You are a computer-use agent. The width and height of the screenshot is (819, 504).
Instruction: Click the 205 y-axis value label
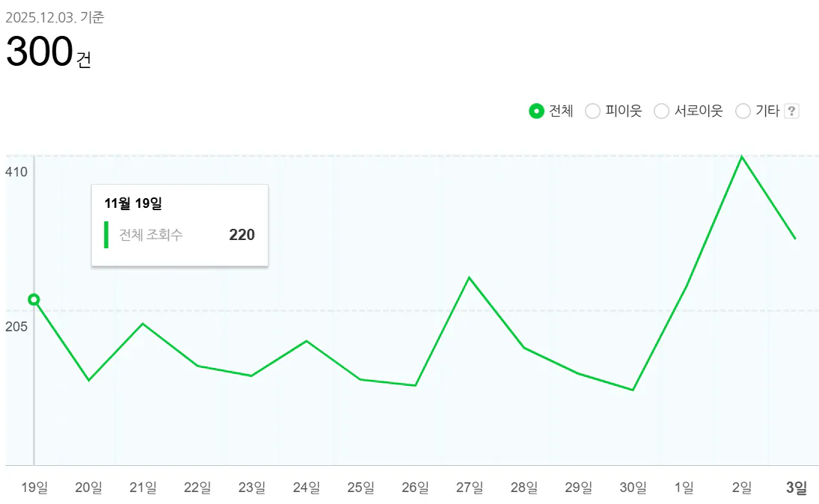16,326
